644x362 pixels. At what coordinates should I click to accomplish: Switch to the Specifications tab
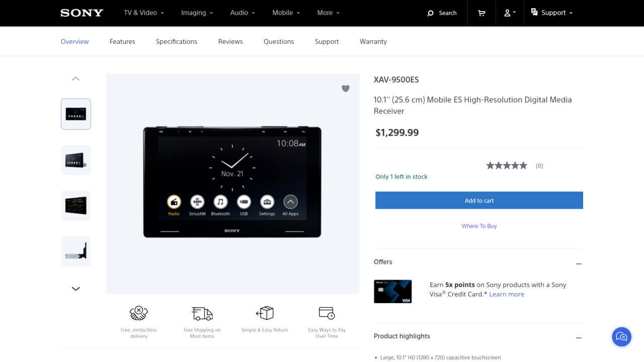(177, 42)
